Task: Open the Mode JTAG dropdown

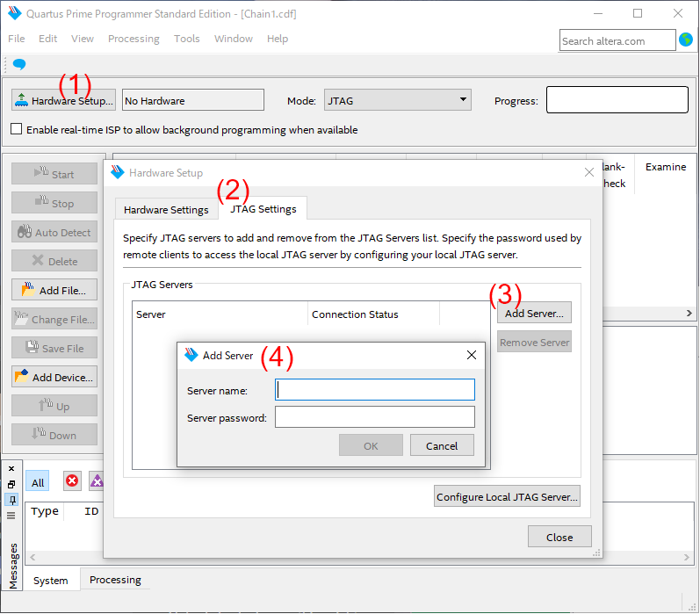Action: 397,100
